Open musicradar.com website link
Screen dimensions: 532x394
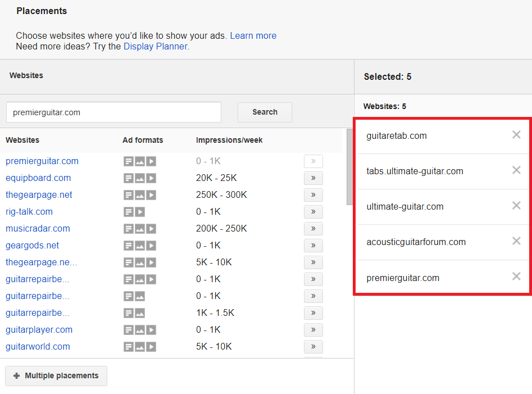tap(38, 228)
